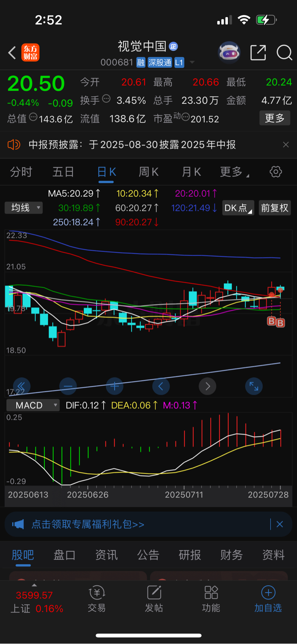Expand chart to fullscreen icon

[254, 386]
